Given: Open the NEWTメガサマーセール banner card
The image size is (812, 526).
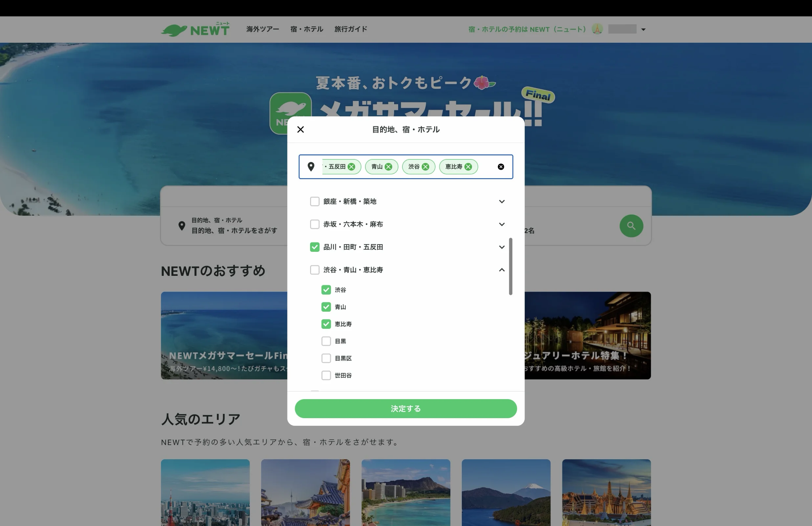Looking at the screenshot, I should click(224, 335).
